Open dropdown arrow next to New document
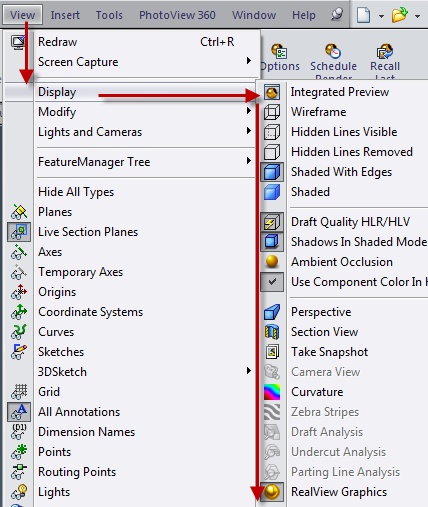Image resolution: width=428 pixels, height=507 pixels. click(381, 16)
